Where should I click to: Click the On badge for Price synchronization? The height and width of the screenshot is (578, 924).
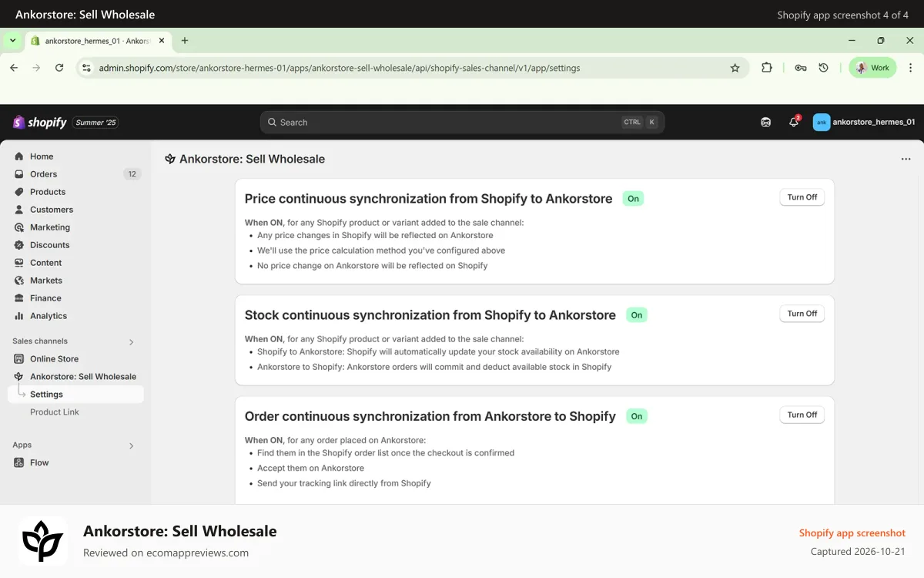coord(633,199)
